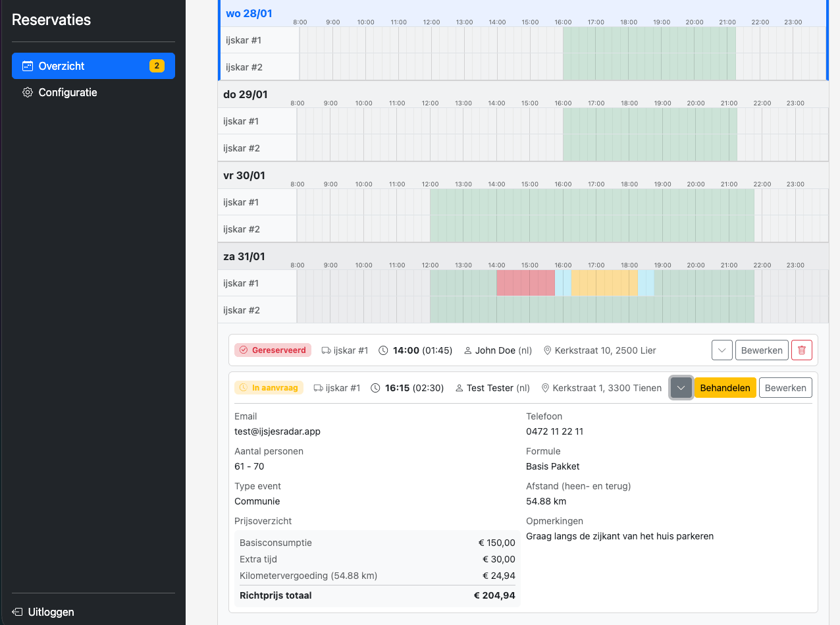Click the green availability block for do 29/01 ijskar #2
The height and width of the screenshot is (625, 840).
click(x=650, y=148)
